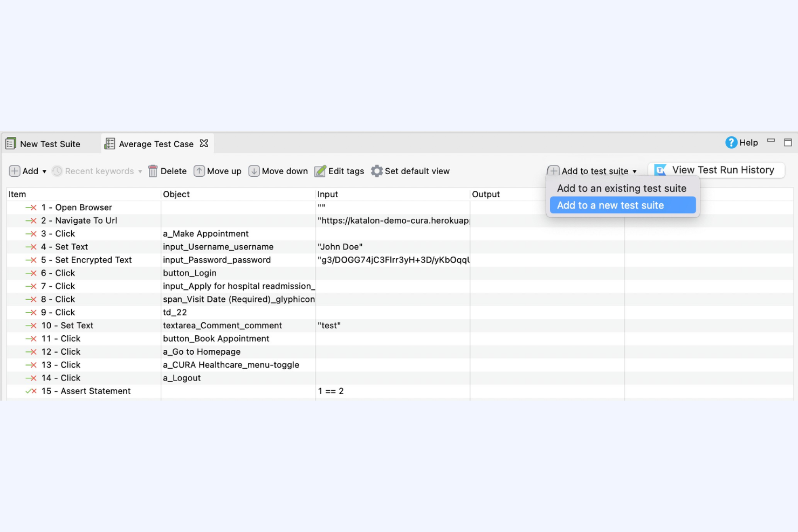The height and width of the screenshot is (532, 798).
Task: Close the Average Test Case tab
Action: pos(204,143)
